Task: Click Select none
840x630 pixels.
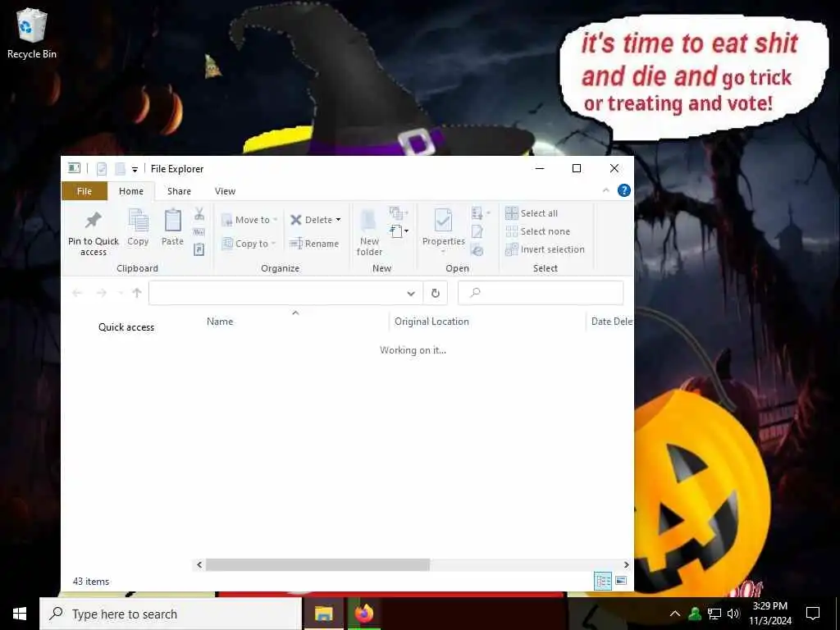Action: [538, 231]
